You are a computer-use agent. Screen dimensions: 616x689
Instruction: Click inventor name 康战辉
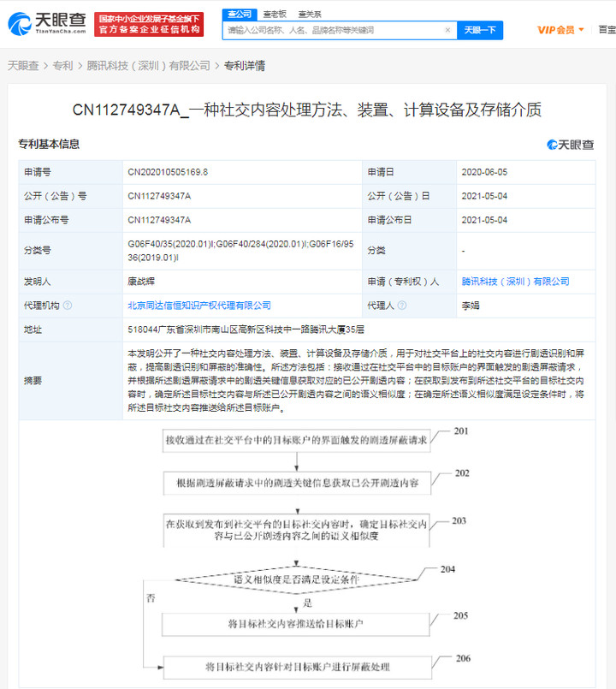click(x=141, y=282)
